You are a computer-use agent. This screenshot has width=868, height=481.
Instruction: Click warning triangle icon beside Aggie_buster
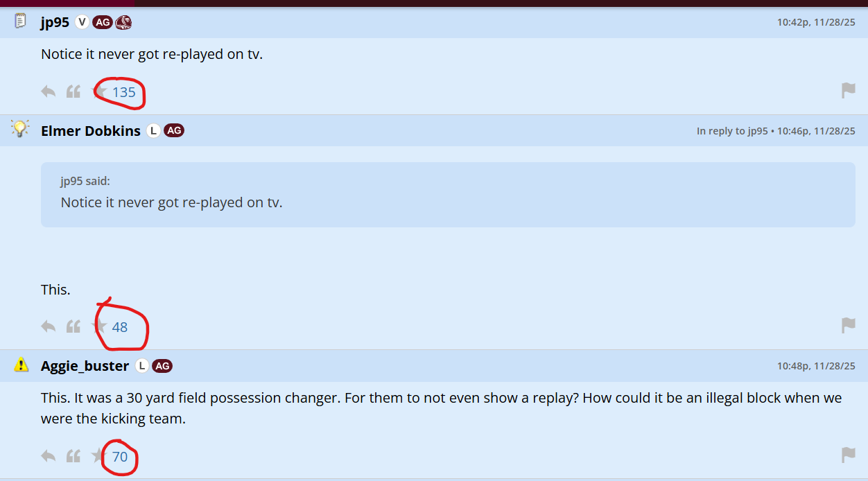click(x=21, y=365)
